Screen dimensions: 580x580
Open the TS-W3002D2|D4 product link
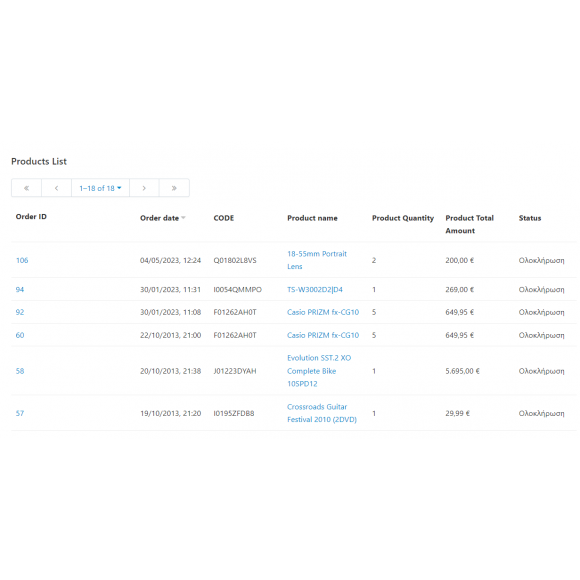(315, 289)
